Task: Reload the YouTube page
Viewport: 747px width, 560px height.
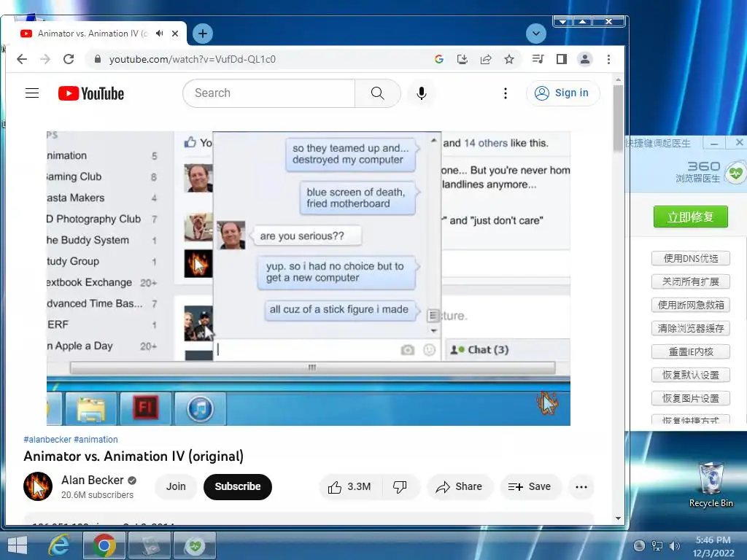Action: coord(69,59)
